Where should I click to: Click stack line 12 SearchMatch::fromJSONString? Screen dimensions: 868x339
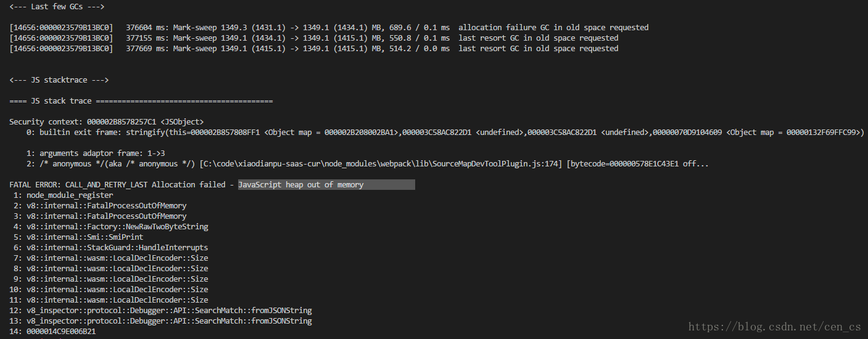pyautogui.click(x=160, y=311)
